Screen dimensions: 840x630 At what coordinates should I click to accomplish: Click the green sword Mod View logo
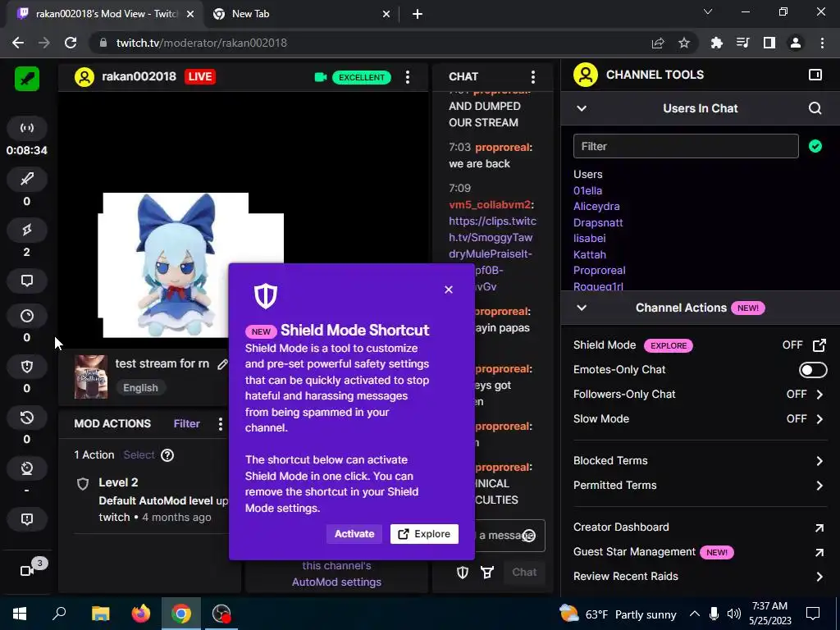[27, 80]
